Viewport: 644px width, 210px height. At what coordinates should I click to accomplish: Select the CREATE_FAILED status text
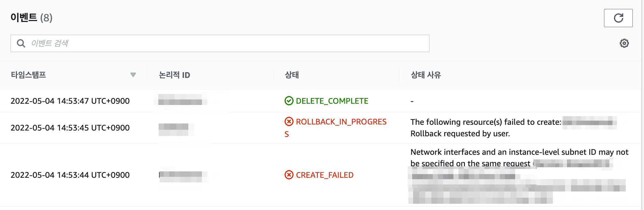point(325,175)
